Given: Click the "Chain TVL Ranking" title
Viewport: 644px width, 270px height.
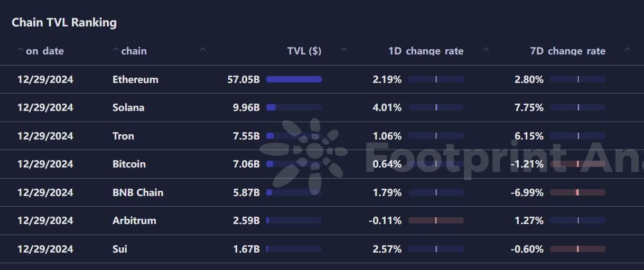Looking at the screenshot, I should coord(64,22).
